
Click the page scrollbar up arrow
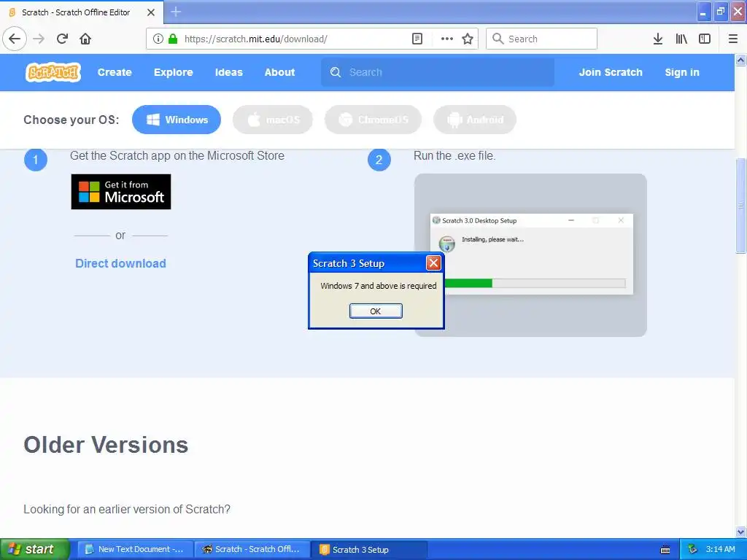click(741, 60)
